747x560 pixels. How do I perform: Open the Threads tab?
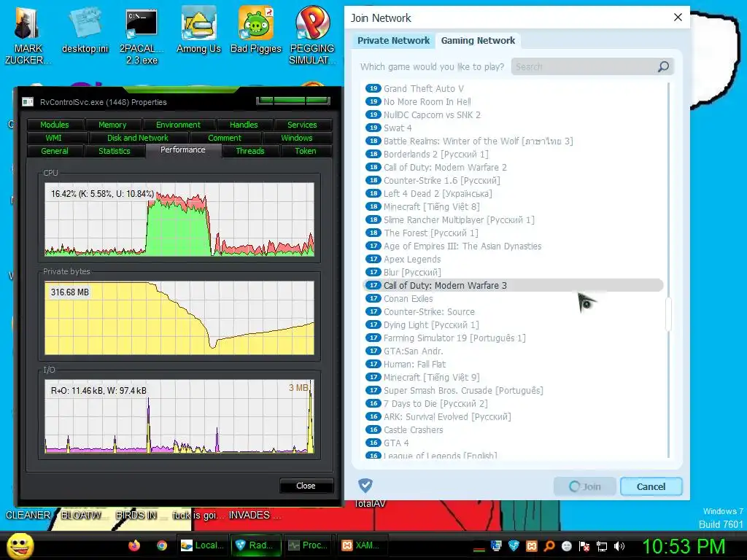(x=249, y=151)
